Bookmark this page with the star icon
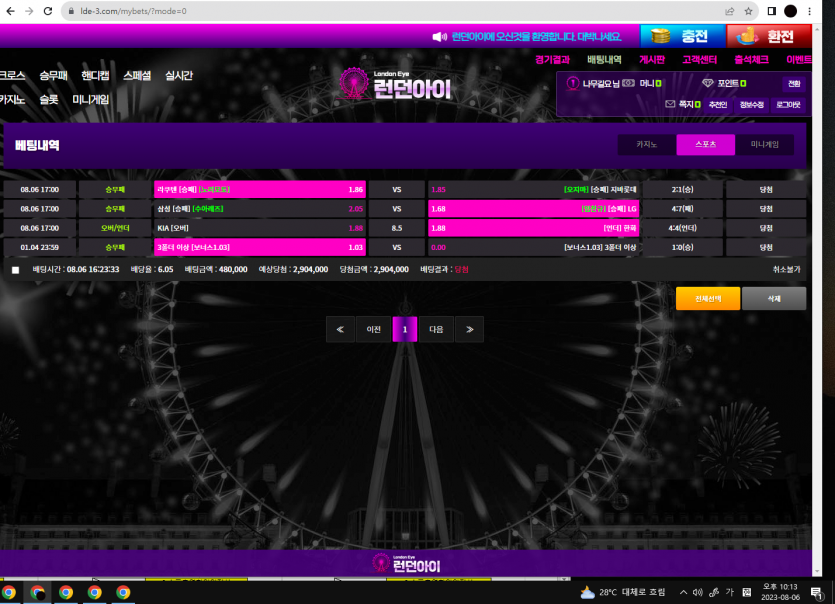Screen dimensions: 835x604 (x=749, y=11)
